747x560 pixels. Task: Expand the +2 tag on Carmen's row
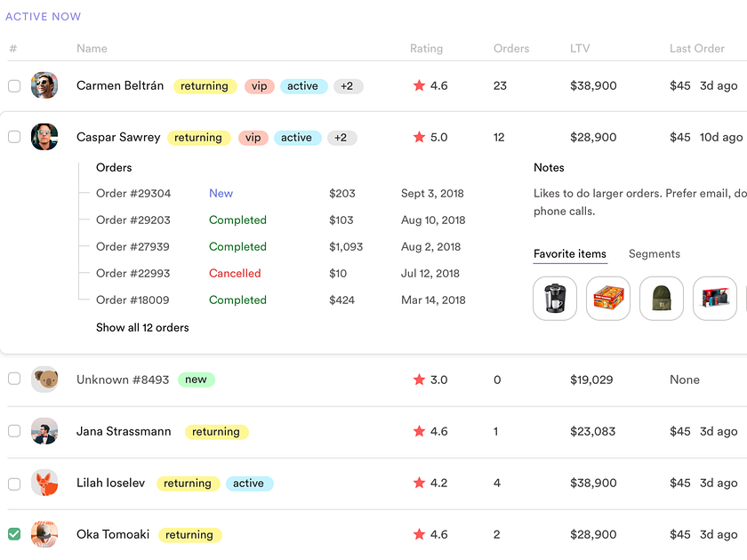(347, 86)
